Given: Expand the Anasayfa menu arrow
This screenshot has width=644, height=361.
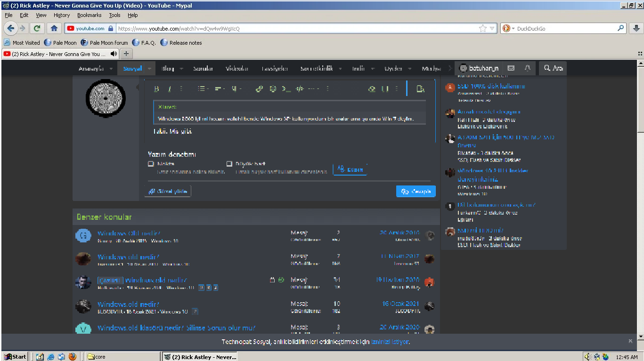Looking at the screenshot, I should 111,69.
